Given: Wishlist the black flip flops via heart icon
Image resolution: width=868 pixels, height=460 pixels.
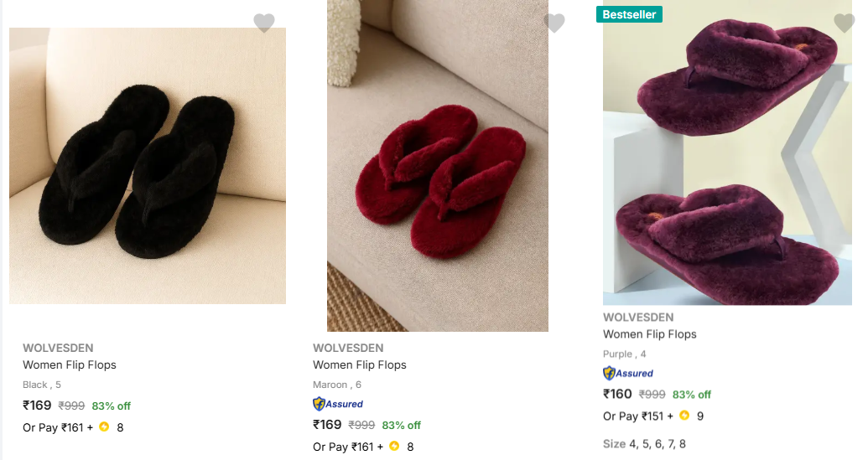Looking at the screenshot, I should tap(264, 23).
